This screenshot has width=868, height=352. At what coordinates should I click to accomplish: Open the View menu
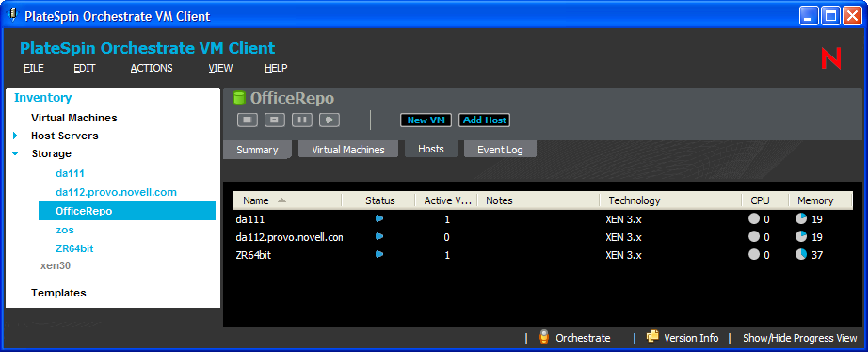[x=220, y=68]
